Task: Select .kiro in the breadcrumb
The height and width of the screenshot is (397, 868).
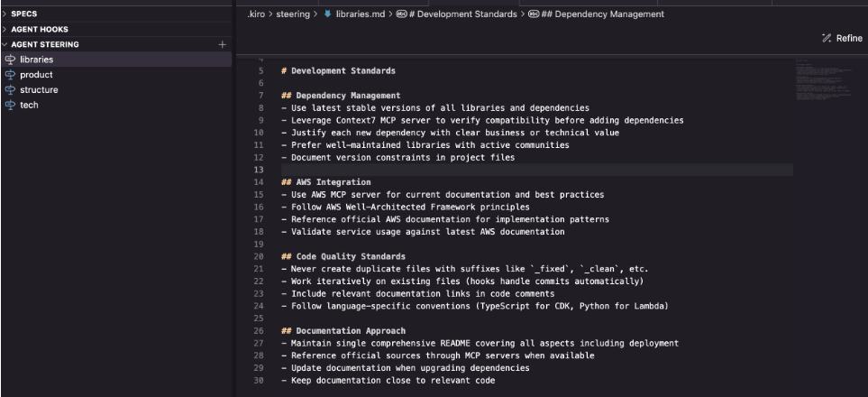Action: pos(257,14)
